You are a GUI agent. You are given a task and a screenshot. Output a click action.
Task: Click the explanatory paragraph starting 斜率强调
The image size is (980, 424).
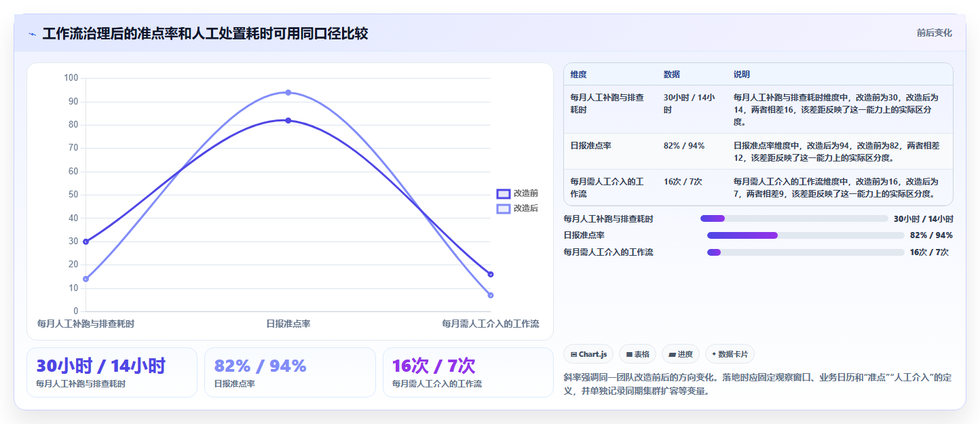coord(758,385)
